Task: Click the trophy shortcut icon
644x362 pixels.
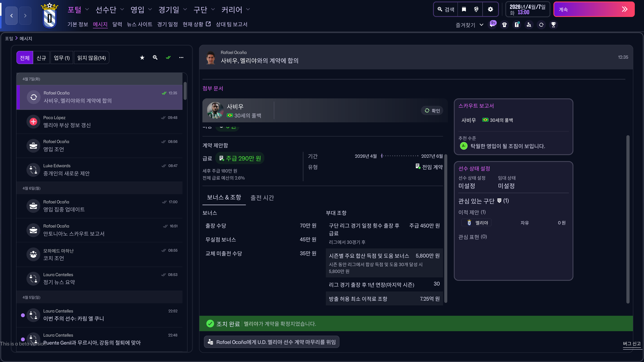Action: pos(553,25)
